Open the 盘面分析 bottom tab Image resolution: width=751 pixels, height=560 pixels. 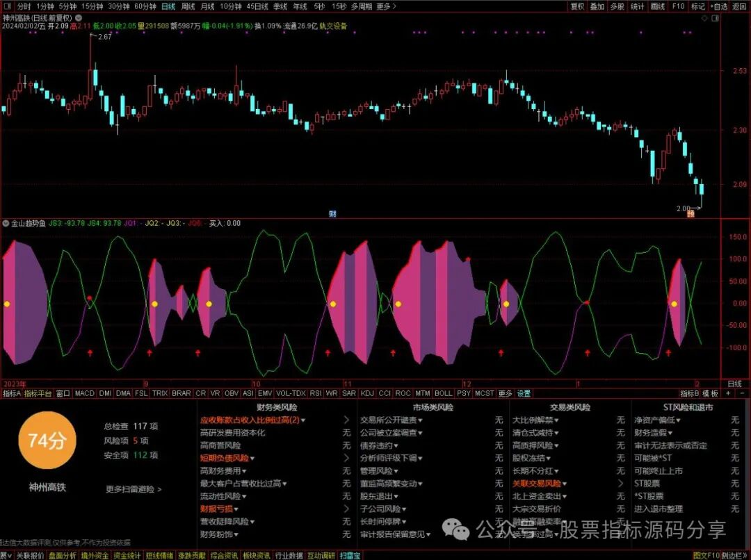(63, 555)
